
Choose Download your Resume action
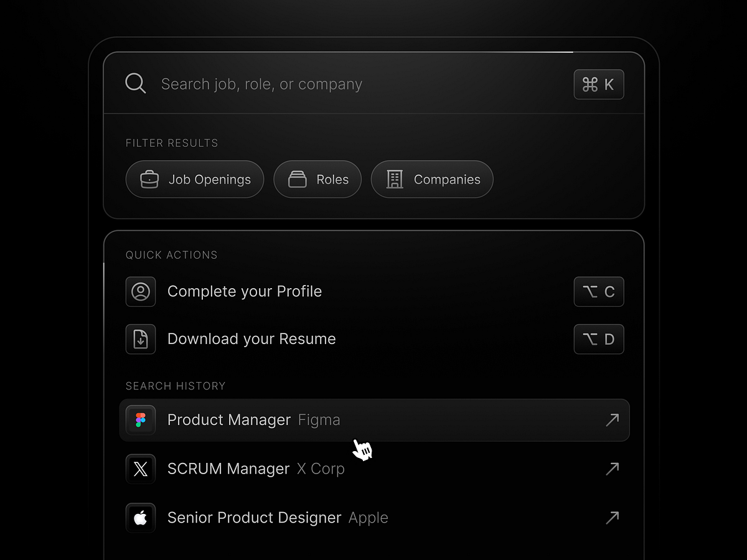[251, 339]
